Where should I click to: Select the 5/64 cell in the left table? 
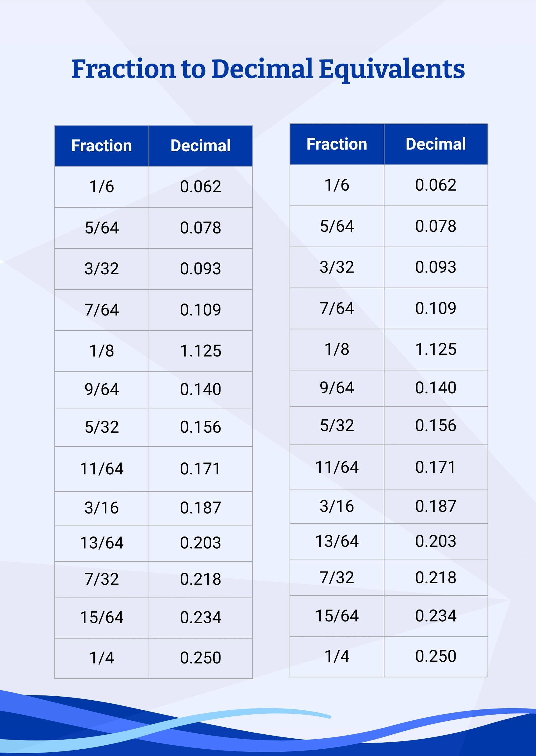pyautogui.click(x=102, y=228)
